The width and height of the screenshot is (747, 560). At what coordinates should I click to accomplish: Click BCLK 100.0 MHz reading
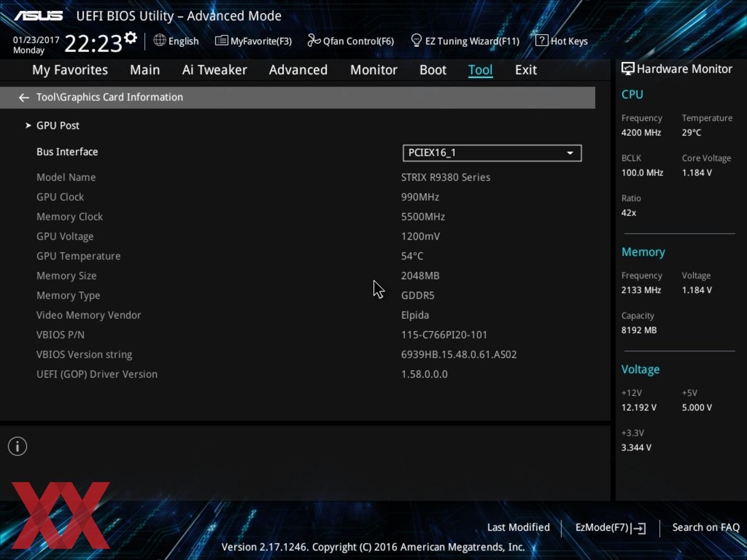pyautogui.click(x=642, y=173)
